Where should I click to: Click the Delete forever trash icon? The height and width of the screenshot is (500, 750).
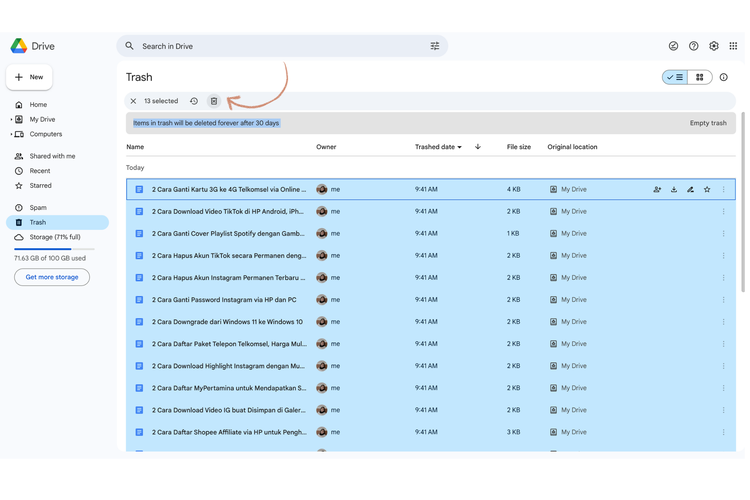pos(213,101)
